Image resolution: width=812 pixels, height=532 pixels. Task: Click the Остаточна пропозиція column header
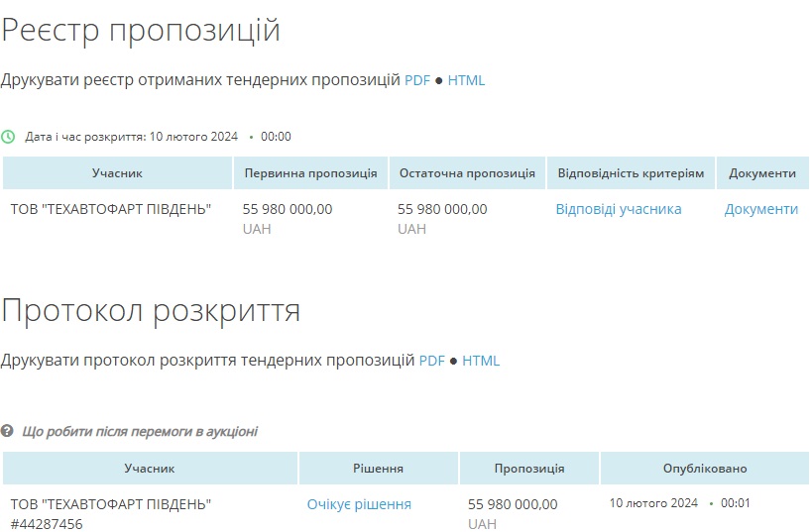click(467, 172)
